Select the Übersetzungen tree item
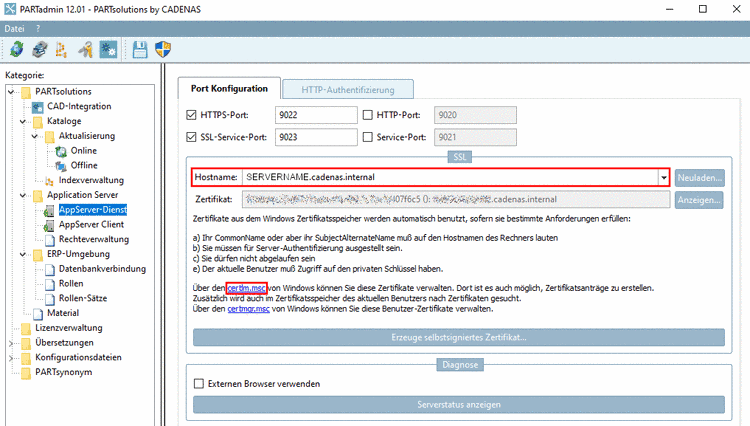The width and height of the screenshot is (750, 426). click(x=64, y=343)
